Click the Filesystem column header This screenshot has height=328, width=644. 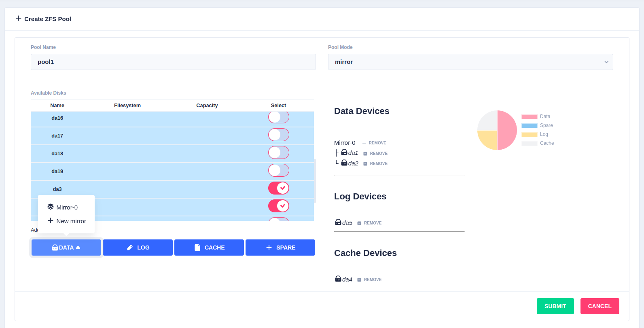[x=127, y=106]
